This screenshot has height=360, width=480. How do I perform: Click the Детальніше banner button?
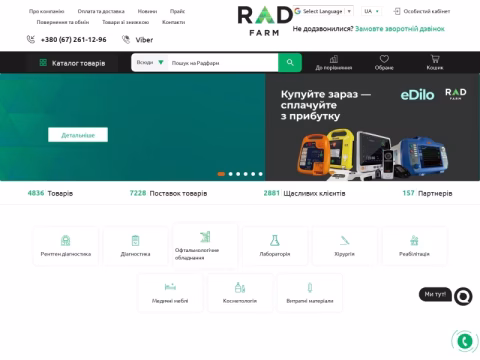78,135
